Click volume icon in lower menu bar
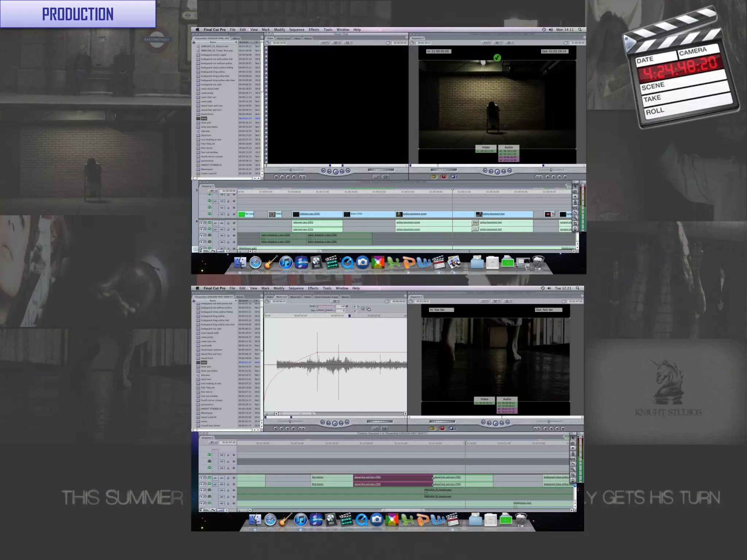This screenshot has height=560, width=747. point(549,288)
